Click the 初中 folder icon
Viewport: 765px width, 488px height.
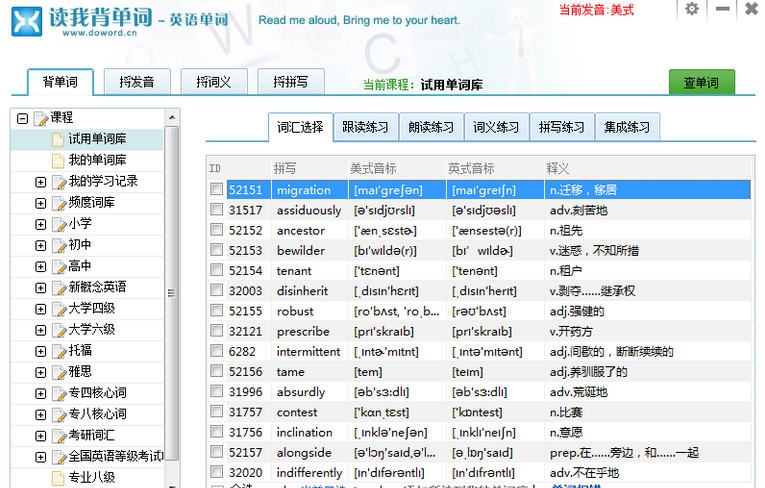(59, 245)
